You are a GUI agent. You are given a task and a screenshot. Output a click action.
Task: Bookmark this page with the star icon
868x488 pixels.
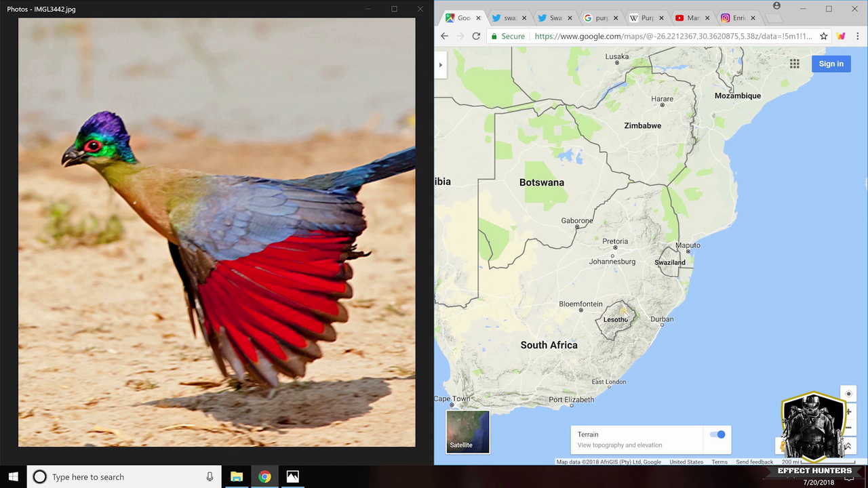click(x=824, y=36)
